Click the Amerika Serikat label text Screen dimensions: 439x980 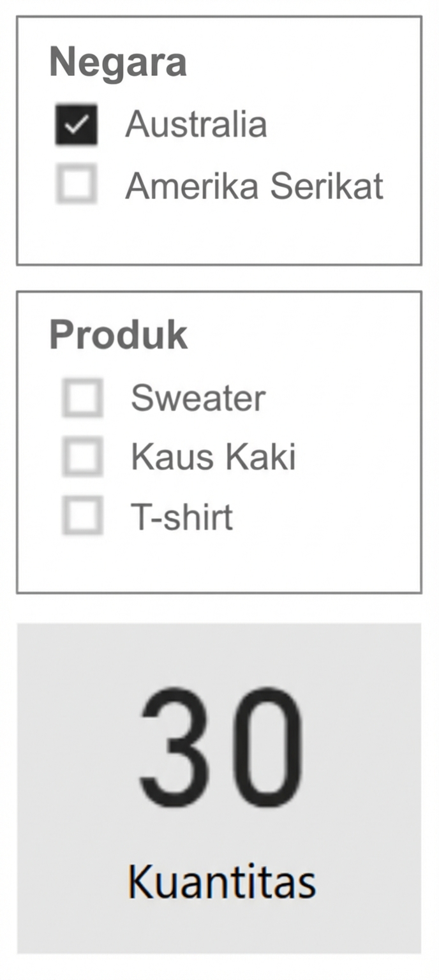click(x=255, y=186)
